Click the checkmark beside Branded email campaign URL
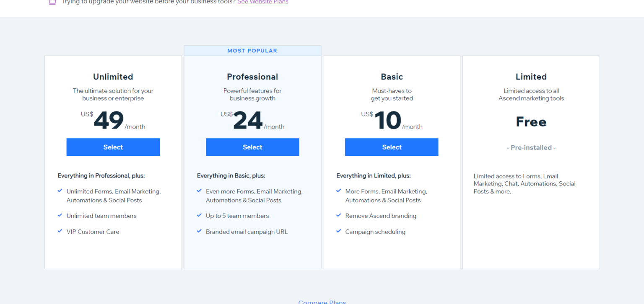644x304 pixels. [x=199, y=231]
